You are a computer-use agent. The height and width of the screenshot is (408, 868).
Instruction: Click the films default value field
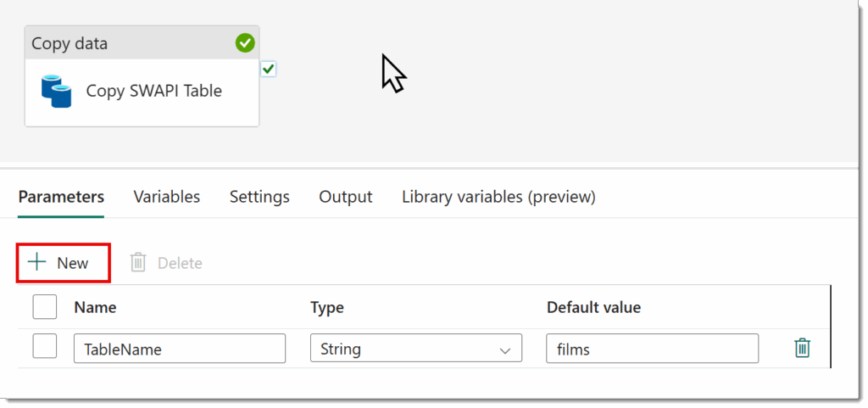[x=652, y=349]
